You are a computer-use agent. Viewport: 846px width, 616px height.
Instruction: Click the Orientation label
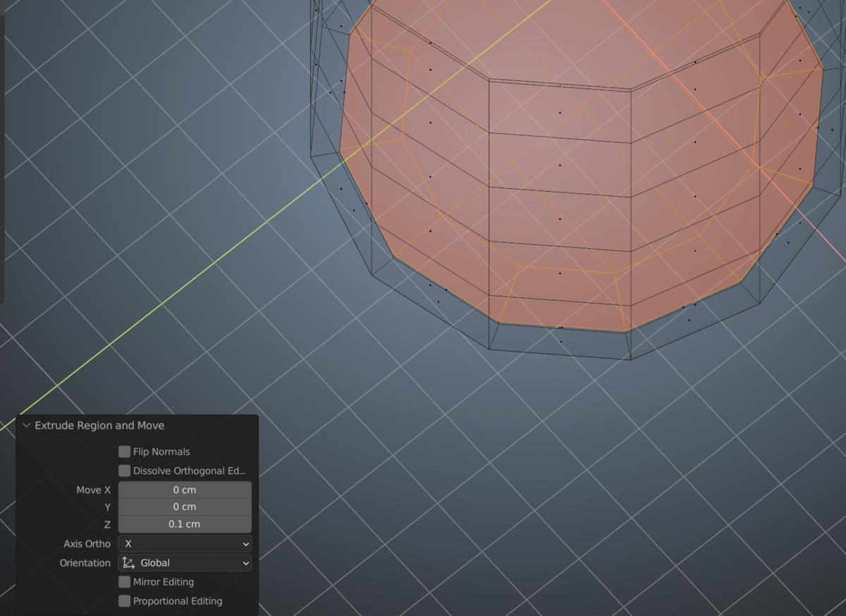click(85, 563)
